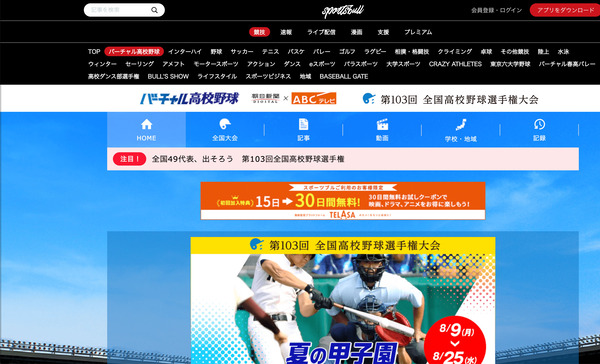
Task: Open セーリング category
Action: (140, 64)
